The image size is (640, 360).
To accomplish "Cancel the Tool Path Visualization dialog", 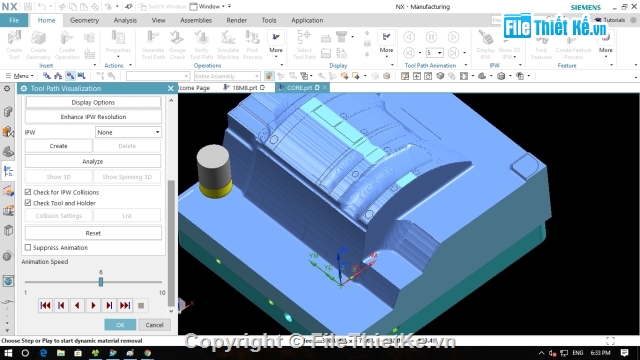I will pos(154,325).
